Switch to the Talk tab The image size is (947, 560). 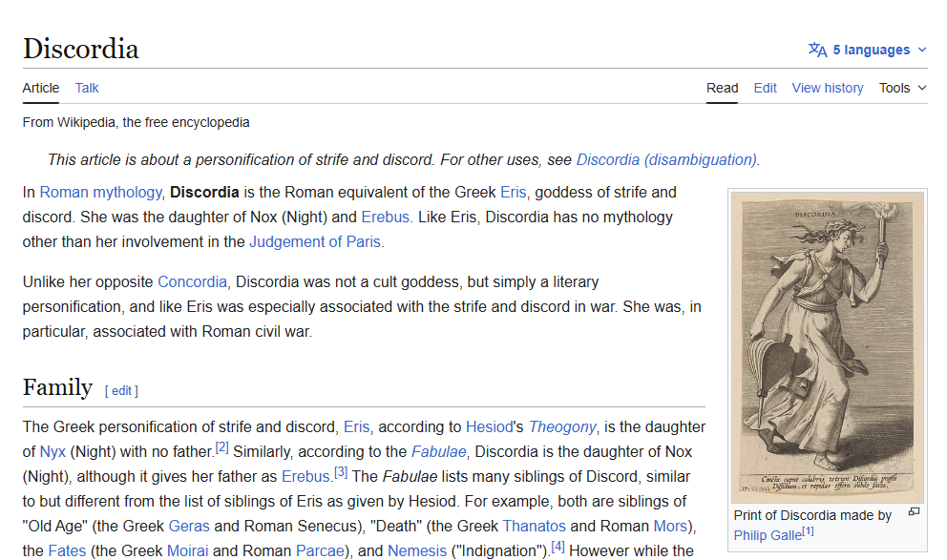[87, 88]
